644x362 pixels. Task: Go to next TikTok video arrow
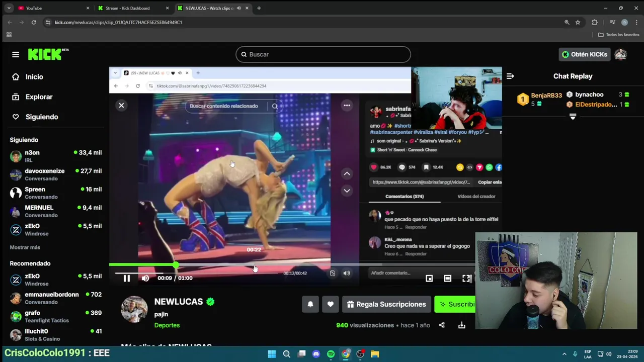click(347, 191)
